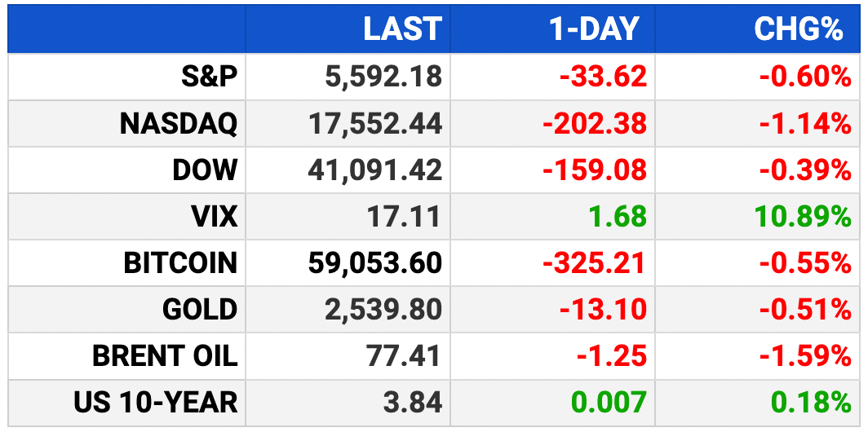Select the BITCOIN row label
The image size is (868, 432).
pyautogui.click(x=180, y=262)
